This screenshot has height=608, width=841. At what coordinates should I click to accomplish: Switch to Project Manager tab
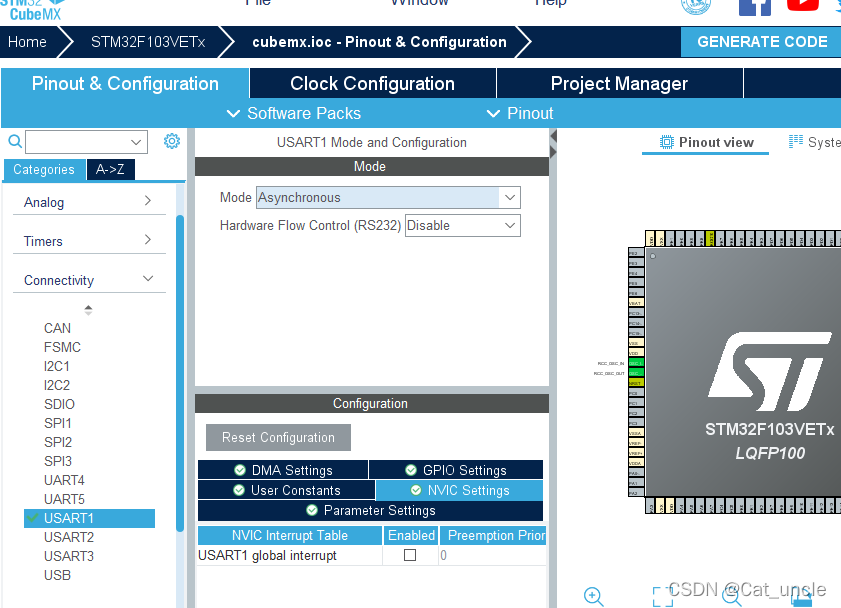pos(619,83)
